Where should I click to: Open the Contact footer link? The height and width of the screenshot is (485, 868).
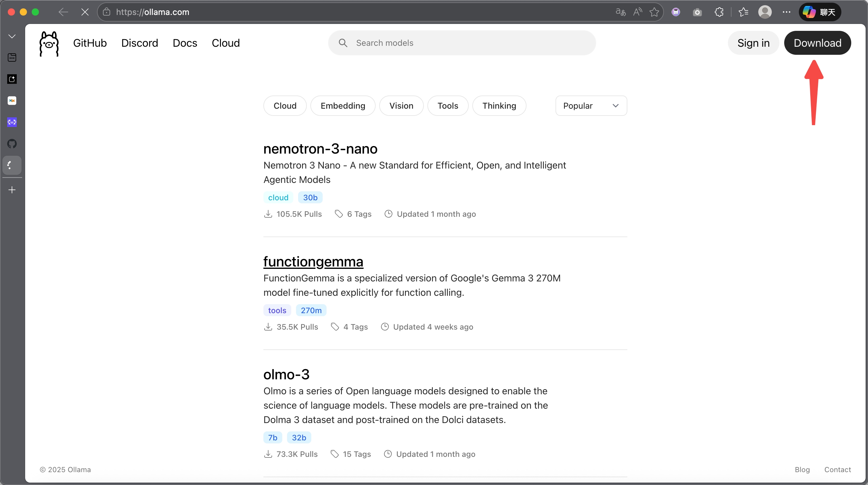pos(838,469)
